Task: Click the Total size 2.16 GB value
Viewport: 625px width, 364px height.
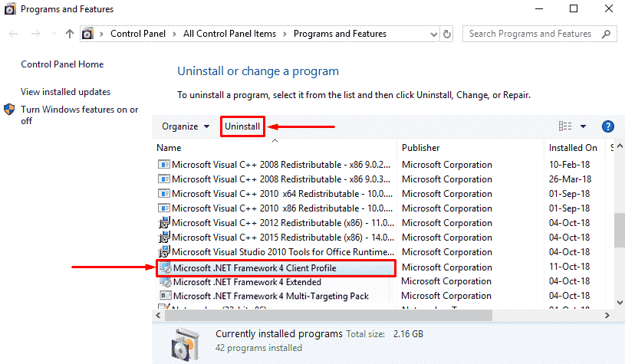Action: tap(408, 334)
